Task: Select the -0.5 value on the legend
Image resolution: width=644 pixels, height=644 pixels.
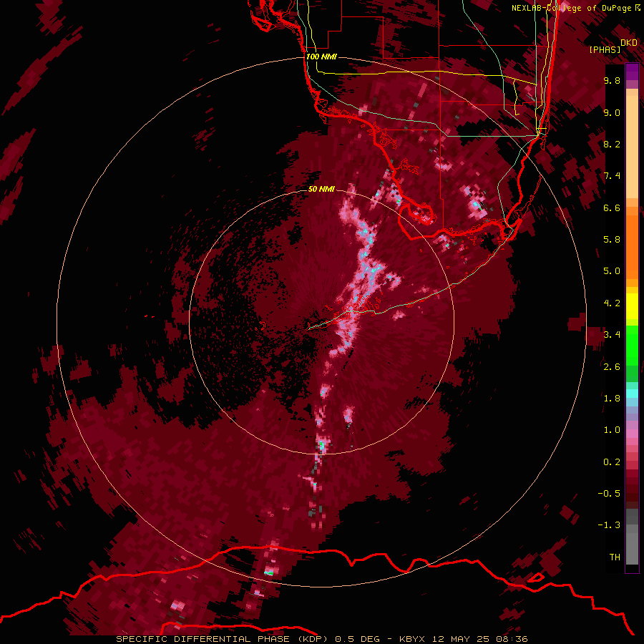Action: [609, 494]
